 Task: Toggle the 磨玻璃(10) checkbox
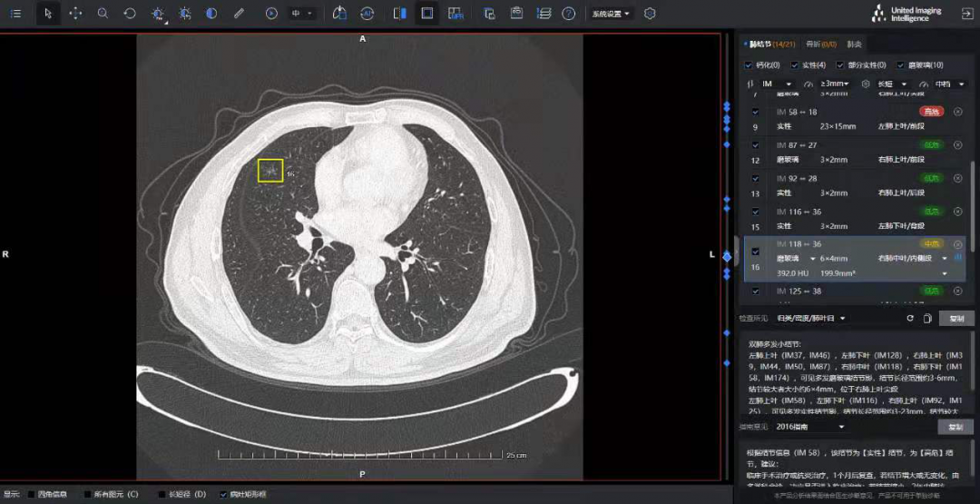coord(901,65)
